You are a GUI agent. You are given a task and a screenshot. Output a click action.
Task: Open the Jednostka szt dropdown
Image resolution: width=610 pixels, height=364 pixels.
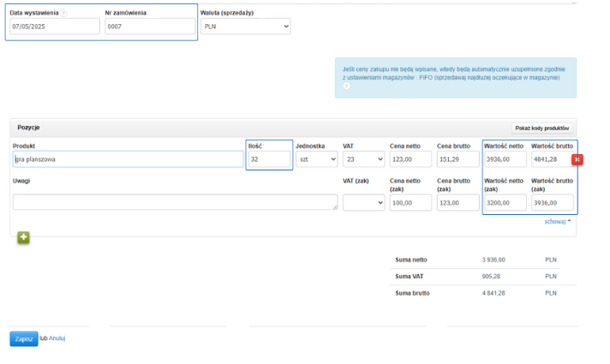[x=316, y=159]
